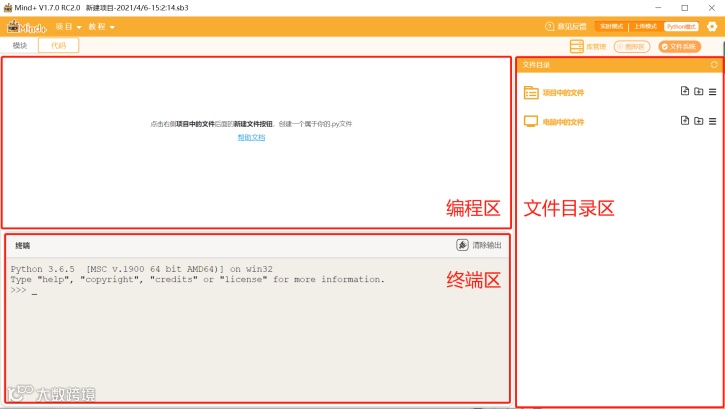Switch to 上传模式 upload mode
The image size is (725, 409).
point(645,26)
